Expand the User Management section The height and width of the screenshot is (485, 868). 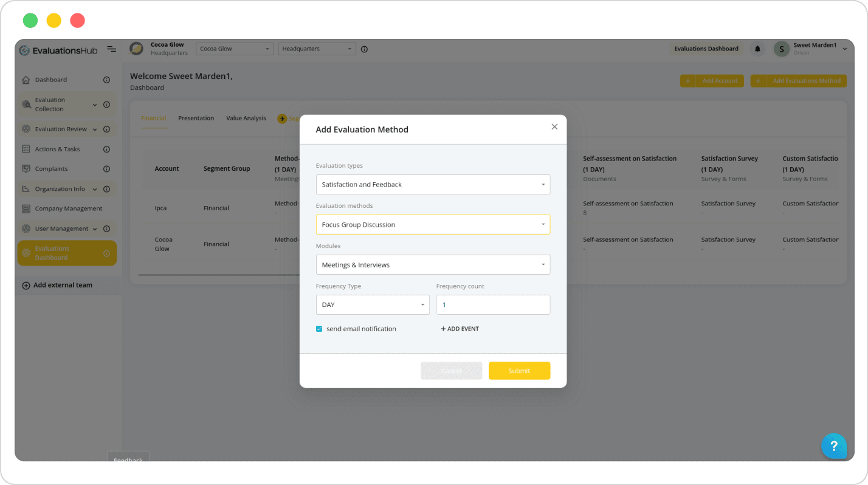(94, 229)
